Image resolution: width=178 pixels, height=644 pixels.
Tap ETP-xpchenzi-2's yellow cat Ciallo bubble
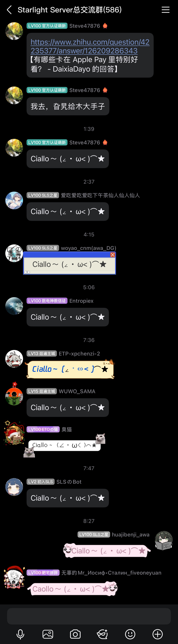pos(70,369)
